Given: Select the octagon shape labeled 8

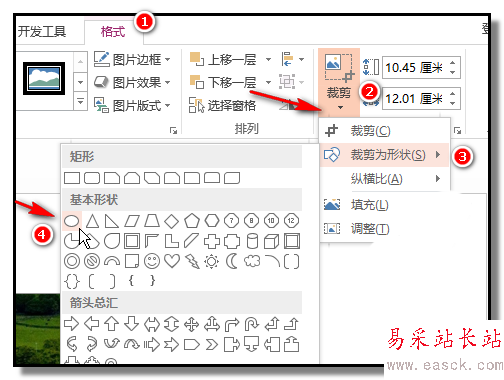Looking at the screenshot, I should click(251, 221).
